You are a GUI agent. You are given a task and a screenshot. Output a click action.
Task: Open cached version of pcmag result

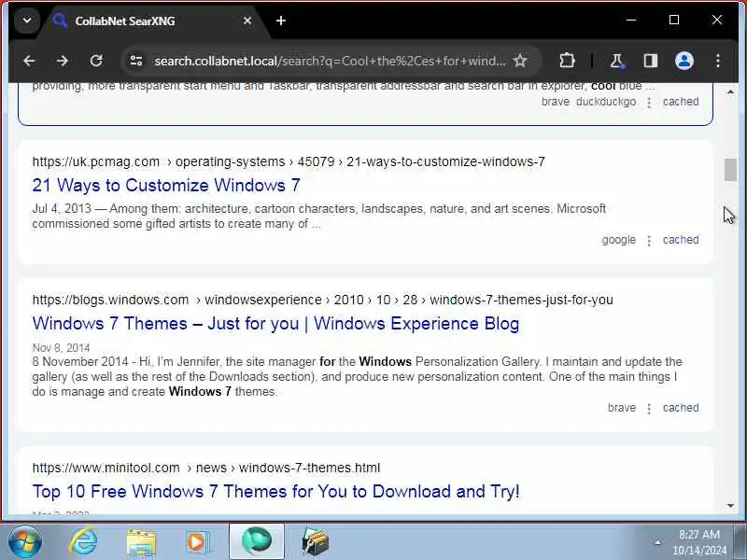click(681, 240)
